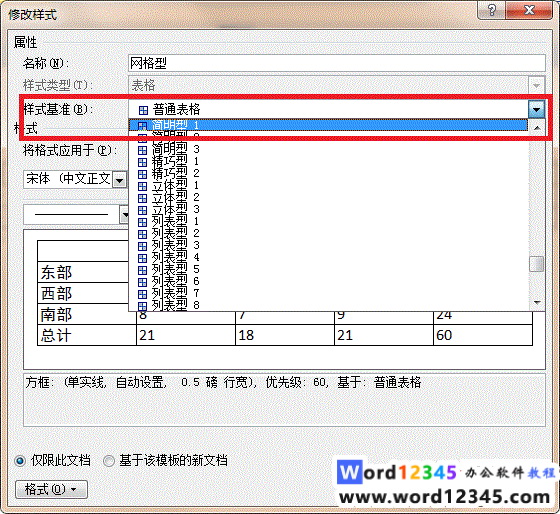Image resolution: width=560 pixels, height=514 pixels.
Task: Pick 立体型 3 table style
Action: 328,209
